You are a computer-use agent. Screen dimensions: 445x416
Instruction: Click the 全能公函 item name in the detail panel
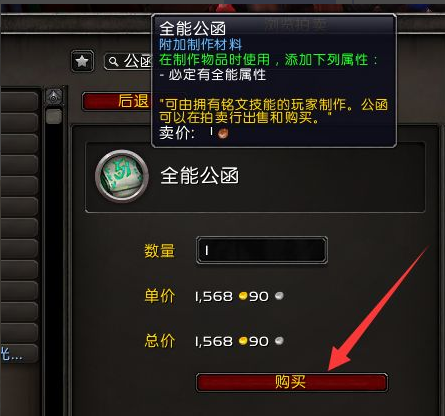click(x=199, y=176)
